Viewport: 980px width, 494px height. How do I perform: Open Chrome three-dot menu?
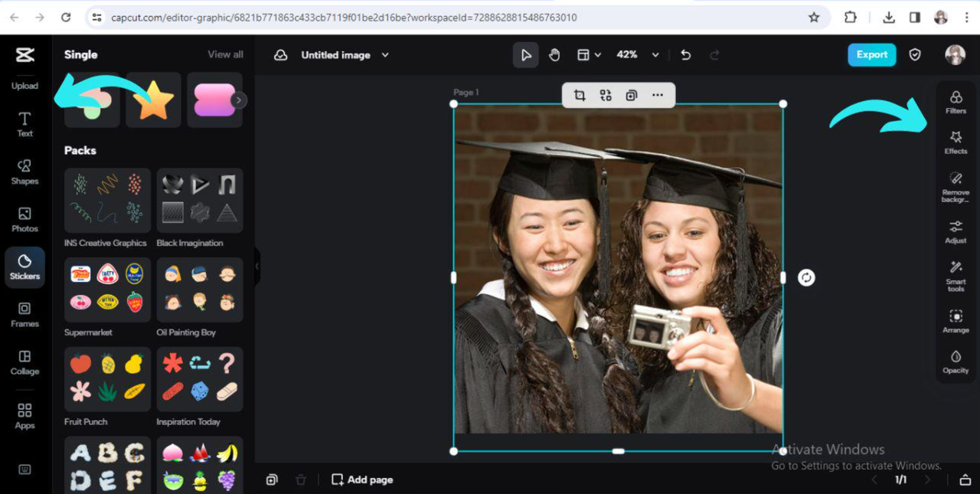click(x=965, y=17)
